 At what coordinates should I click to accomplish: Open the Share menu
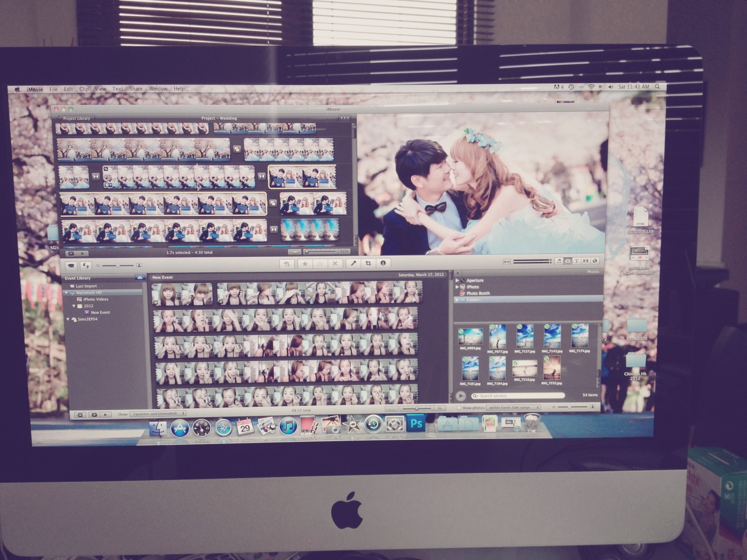click(x=136, y=89)
